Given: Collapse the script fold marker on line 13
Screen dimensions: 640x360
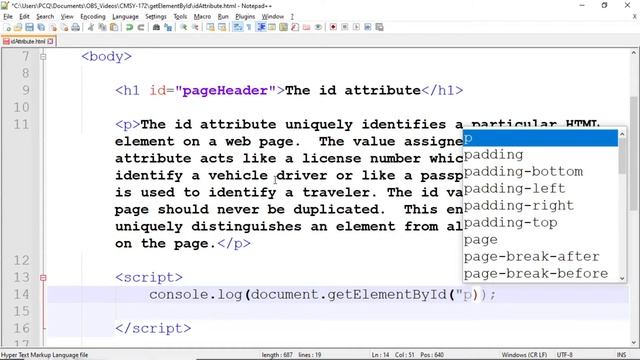Looking at the screenshot, I should [x=43, y=278].
